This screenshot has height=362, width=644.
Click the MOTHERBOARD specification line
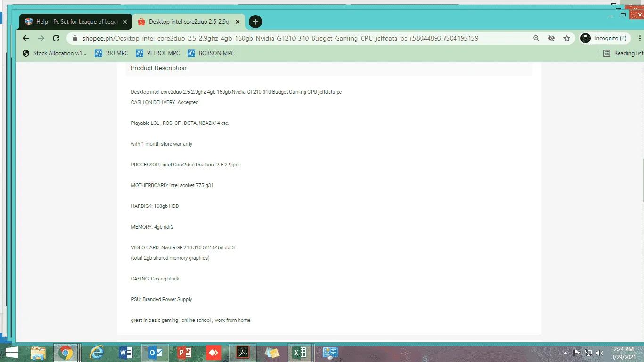pos(172,185)
